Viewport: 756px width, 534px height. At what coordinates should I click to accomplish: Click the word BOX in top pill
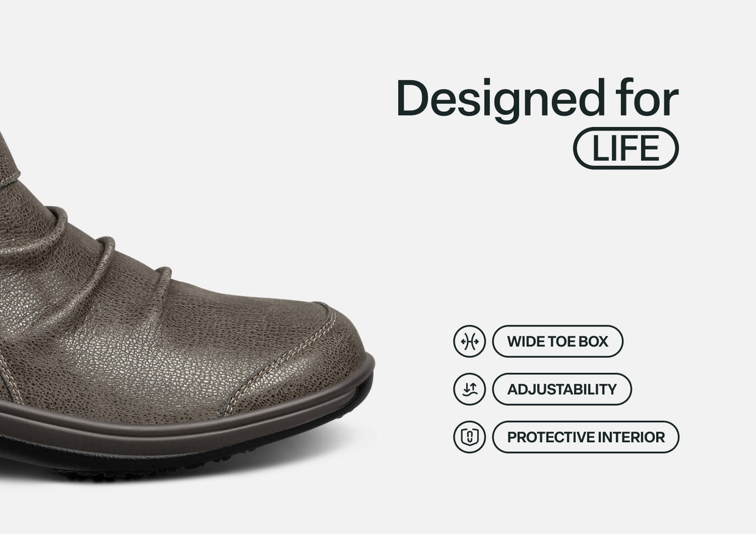tap(593, 341)
